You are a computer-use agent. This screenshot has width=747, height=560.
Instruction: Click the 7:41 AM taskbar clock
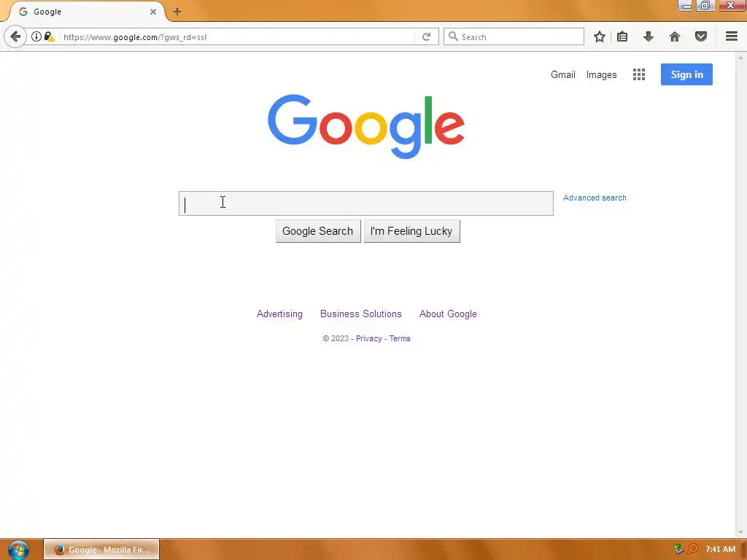(x=720, y=549)
